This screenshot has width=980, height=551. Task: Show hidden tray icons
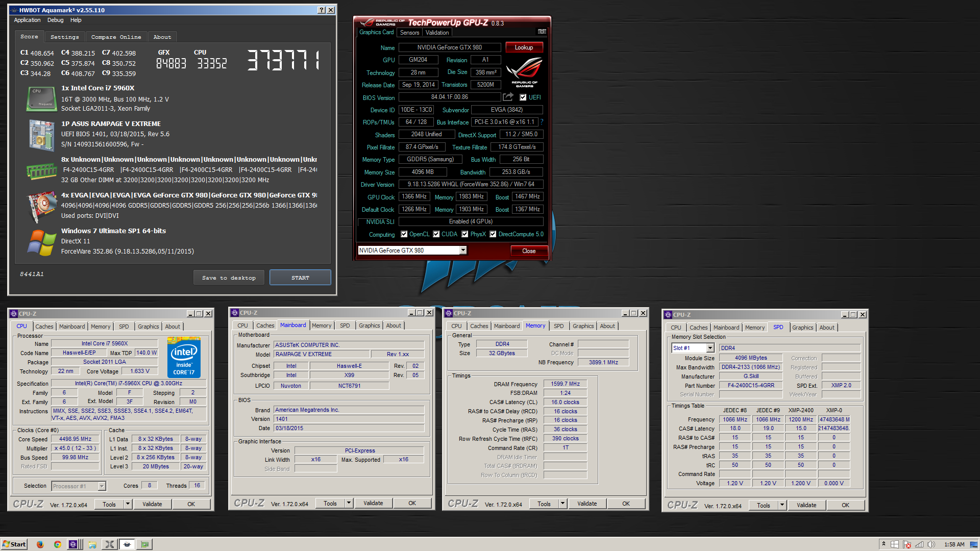884,544
